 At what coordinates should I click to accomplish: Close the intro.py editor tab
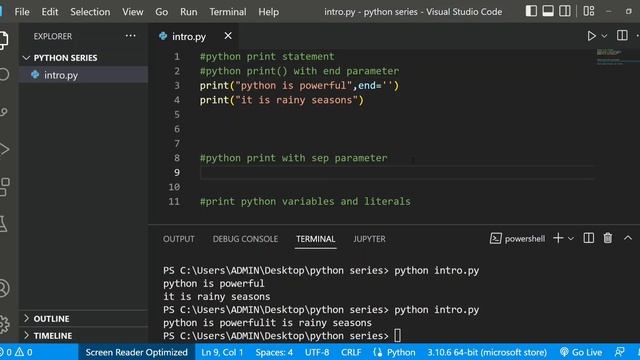click(x=228, y=36)
